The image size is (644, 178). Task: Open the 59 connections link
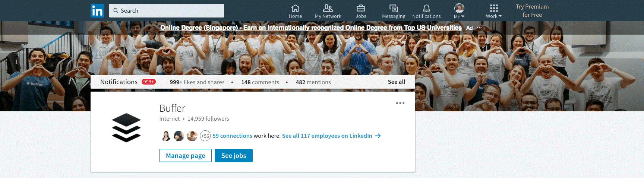click(x=232, y=136)
